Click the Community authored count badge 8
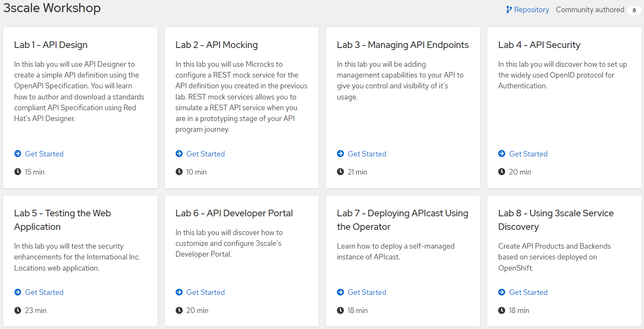This screenshot has width=644, height=329. tap(634, 10)
